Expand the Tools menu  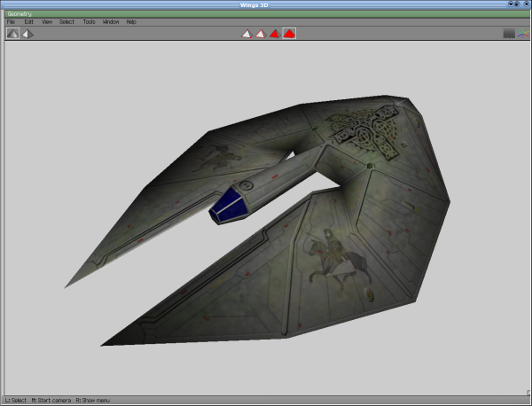[x=89, y=21]
